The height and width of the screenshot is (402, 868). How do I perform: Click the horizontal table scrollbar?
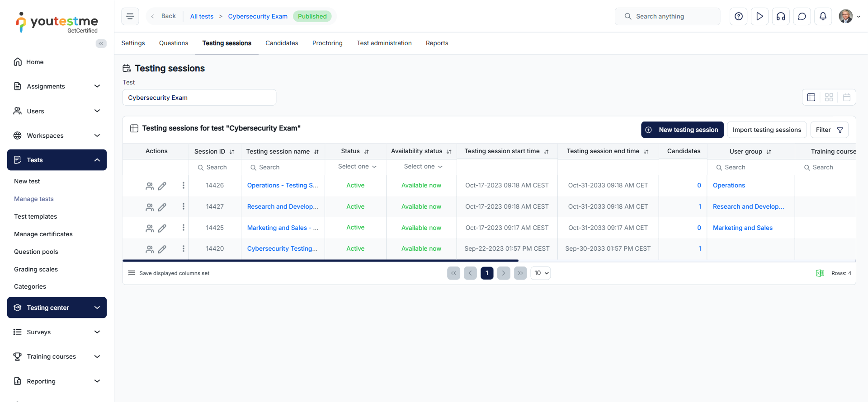coord(320,261)
